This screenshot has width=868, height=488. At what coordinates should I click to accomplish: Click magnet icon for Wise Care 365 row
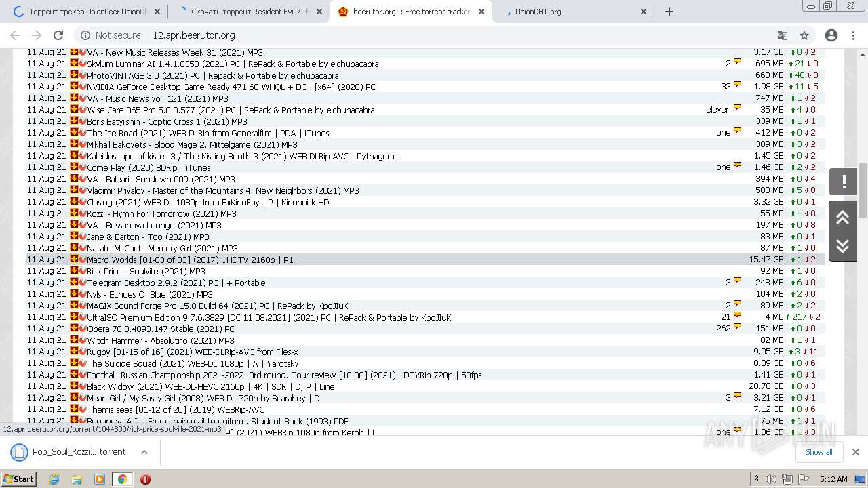coord(83,110)
